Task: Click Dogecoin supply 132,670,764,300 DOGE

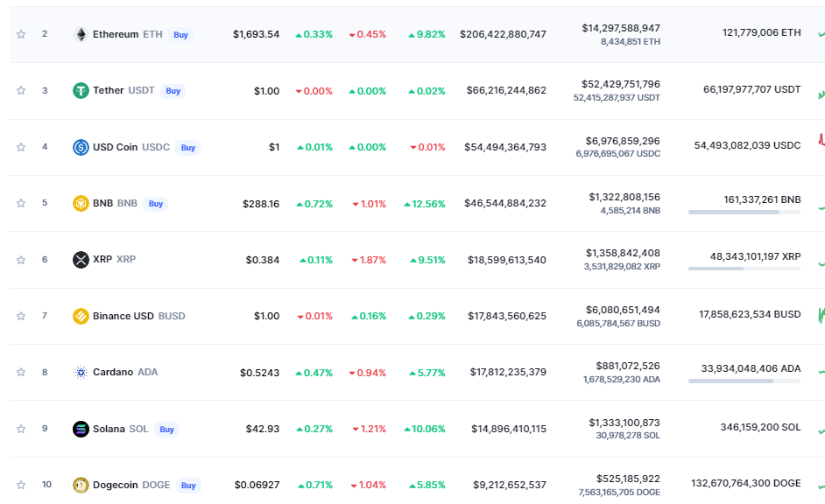Action: point(746,483)
